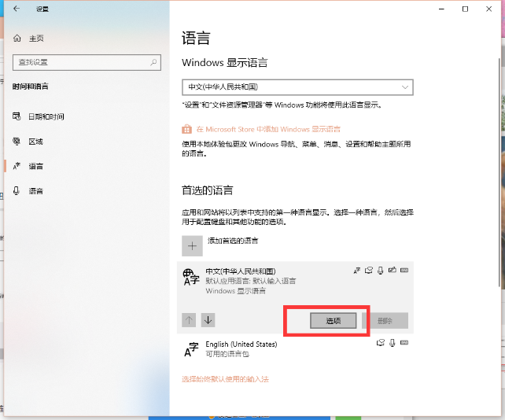Close the settings window
505x420 pixels.
489,9
